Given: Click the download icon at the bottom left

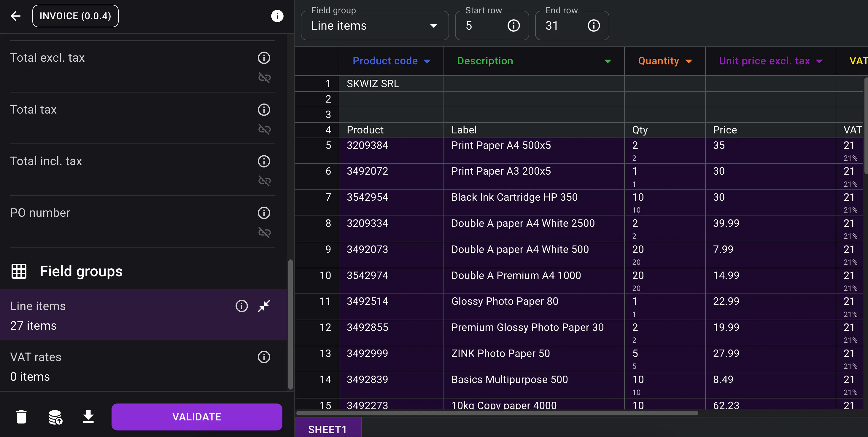Looking at the screenshot, I should click(88, 417).
